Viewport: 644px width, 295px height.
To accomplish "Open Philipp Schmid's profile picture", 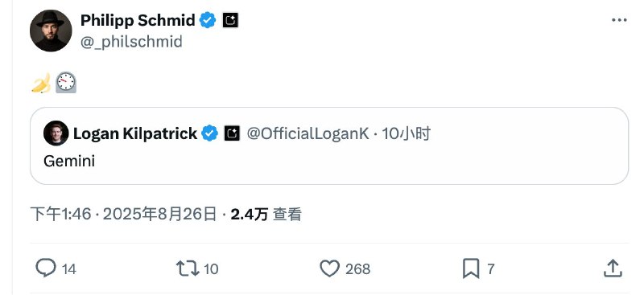I will (x=51, y=31).
